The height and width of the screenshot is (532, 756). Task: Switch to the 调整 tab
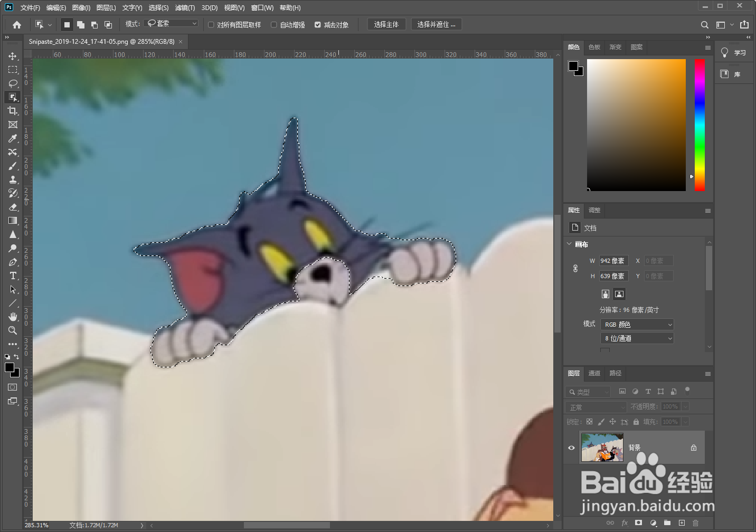coord(594,210)
